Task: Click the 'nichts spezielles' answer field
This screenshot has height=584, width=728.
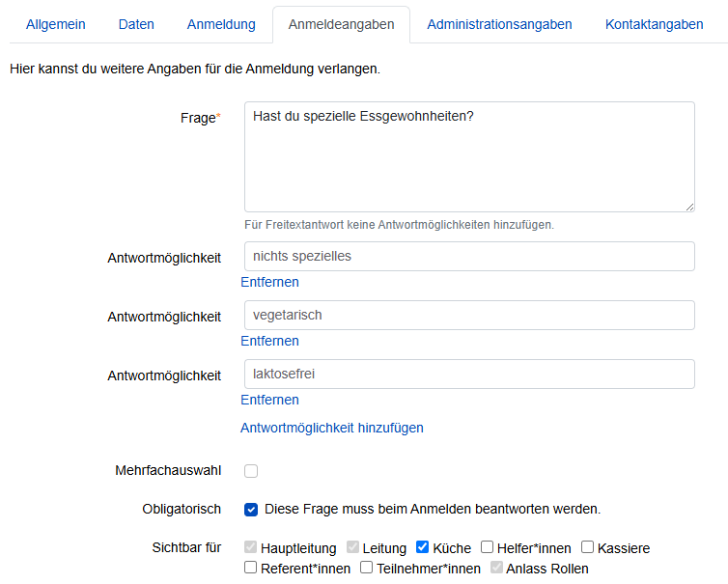Action: (x=469, y=256)
